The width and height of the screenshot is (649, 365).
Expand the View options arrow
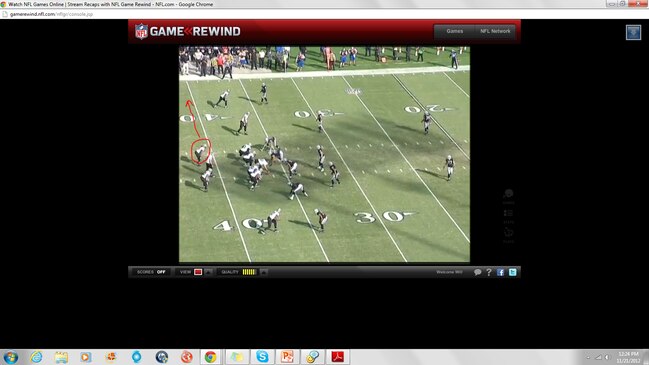click(x=209, y=272)
